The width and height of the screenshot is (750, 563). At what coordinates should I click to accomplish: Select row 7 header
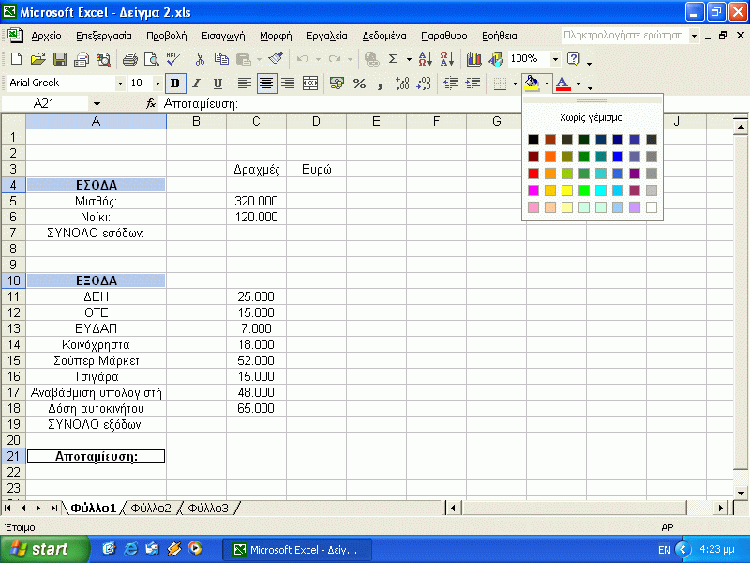click(13, 232)
